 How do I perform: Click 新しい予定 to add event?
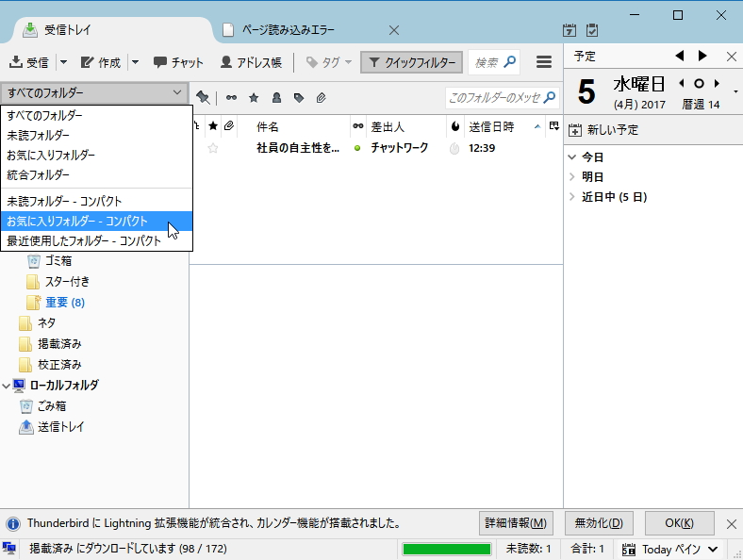coord(603,130)
